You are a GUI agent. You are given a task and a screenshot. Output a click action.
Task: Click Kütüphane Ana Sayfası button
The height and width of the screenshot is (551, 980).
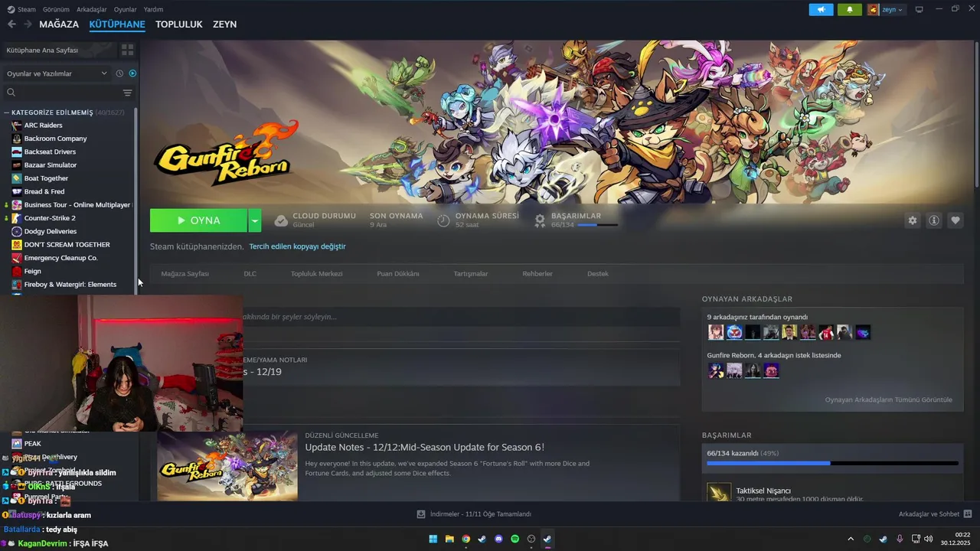[x=60, y=50]
